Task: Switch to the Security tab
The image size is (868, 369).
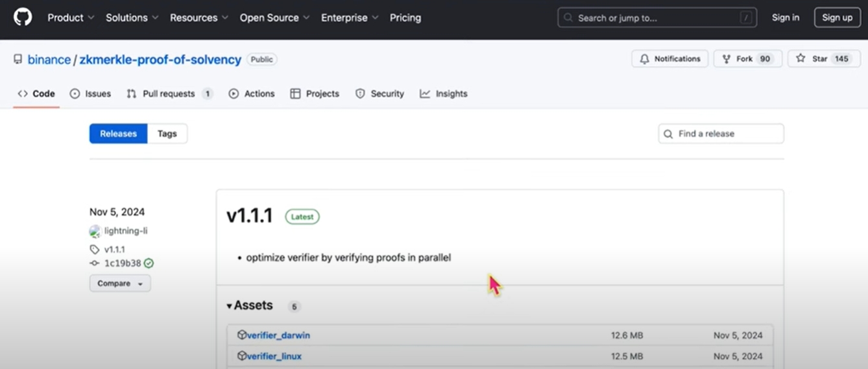Action: [x=380, y=93]
